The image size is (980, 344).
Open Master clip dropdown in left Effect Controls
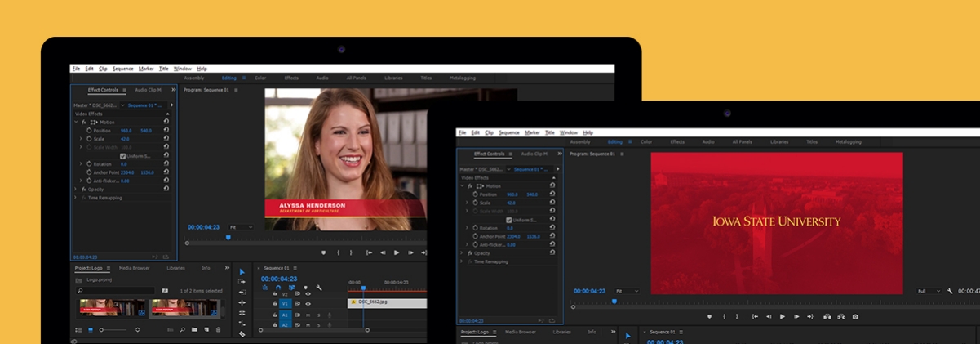(123, 105)
